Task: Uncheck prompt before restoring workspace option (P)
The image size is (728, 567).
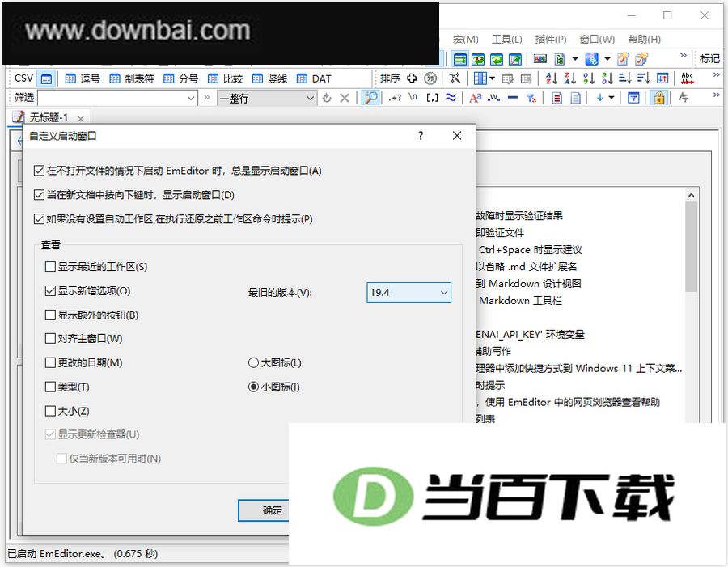Action: pos(39,218)
